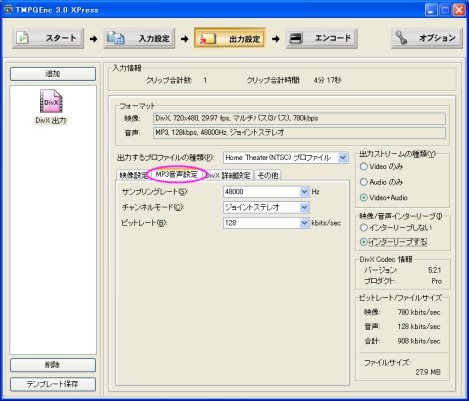Click the 出力設定 step icon
The height and width of the screenshot is (401, 469).
coord(207,39)
